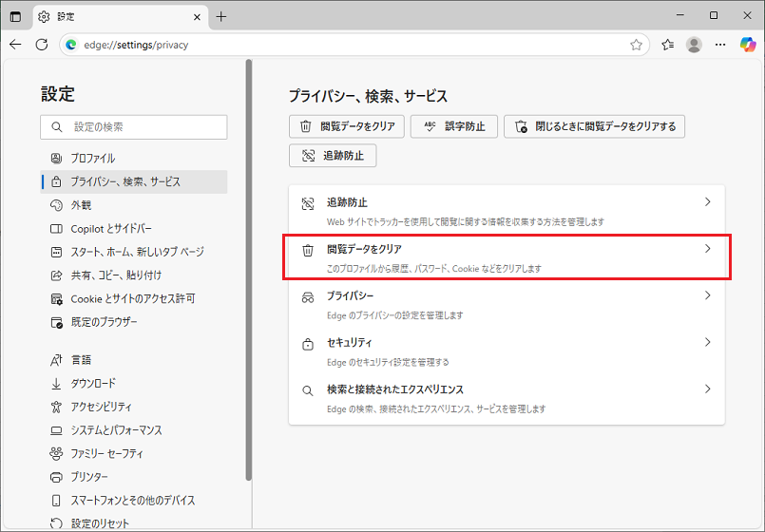Click 'Edge の検索、接続されたエクスペリエンス、サービスを管理します' text
Viewport: 765px width, 532px height.
436,409
